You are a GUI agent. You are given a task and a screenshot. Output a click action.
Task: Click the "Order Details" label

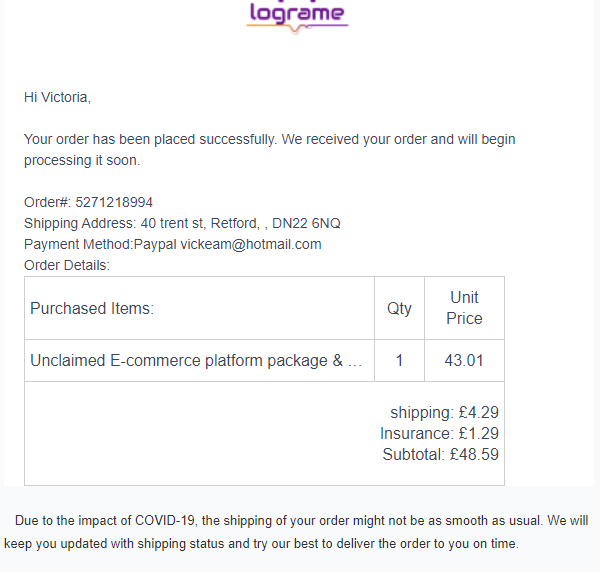pyautogui.click(x=67, y=265)
